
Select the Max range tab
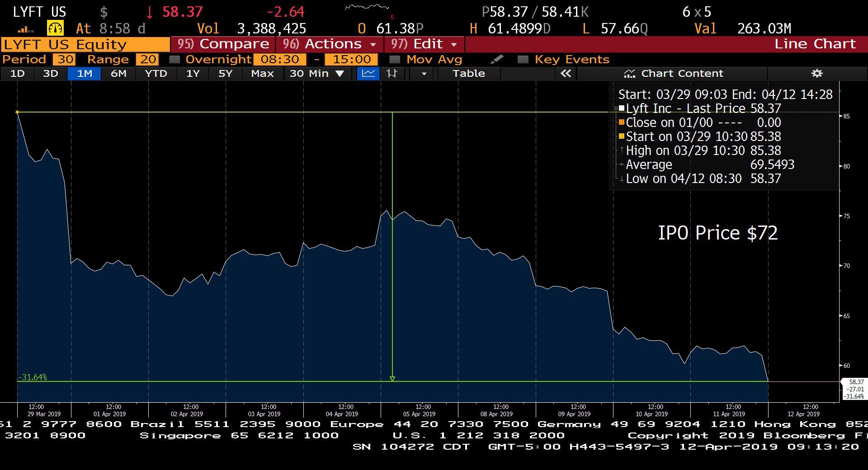click(x=262, y=73)
